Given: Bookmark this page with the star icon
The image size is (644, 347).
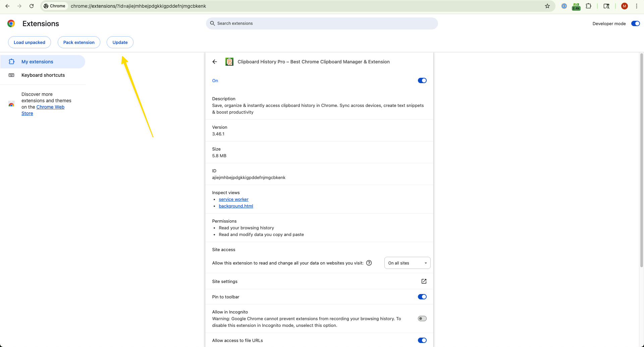Looking at the screenshot, I should 547,6.
